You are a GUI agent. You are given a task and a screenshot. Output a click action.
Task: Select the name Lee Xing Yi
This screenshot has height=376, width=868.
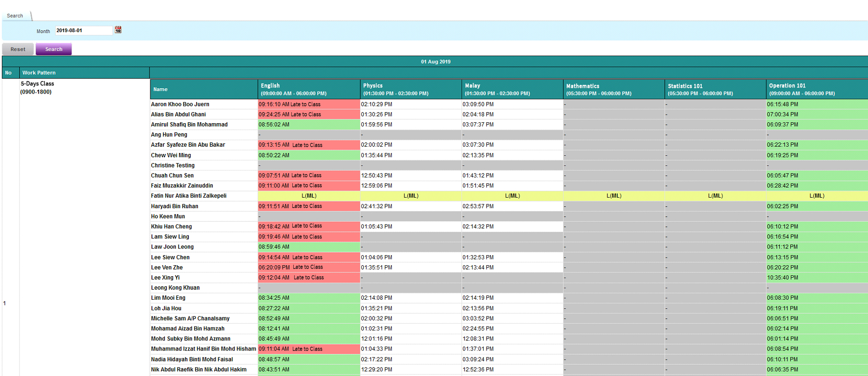[x=165, y=278]
